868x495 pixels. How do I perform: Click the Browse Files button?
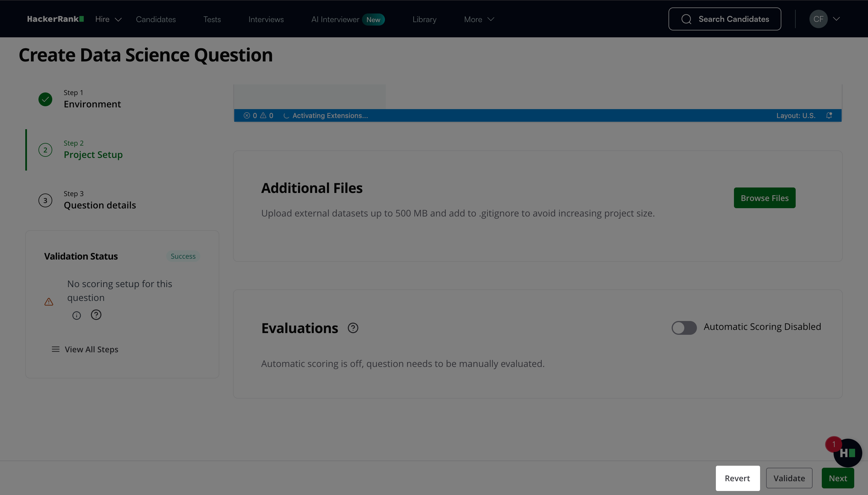pos(764,198)
